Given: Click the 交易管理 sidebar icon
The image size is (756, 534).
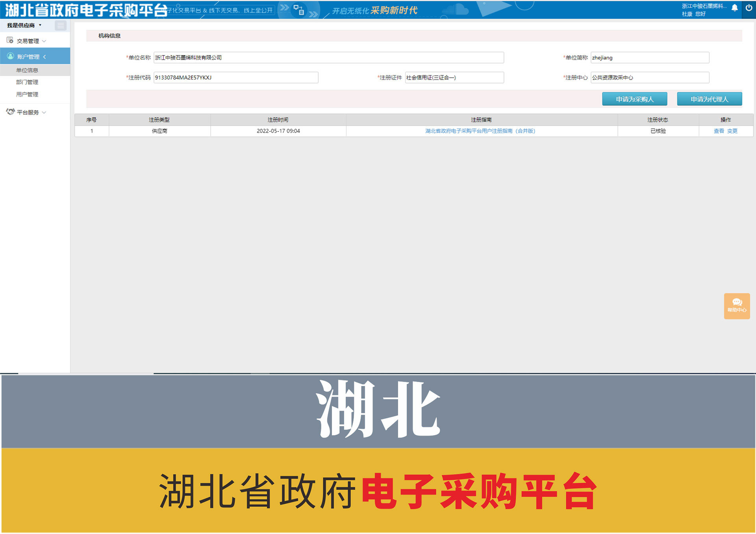Looking at the screenshot, I should [10, 40].
